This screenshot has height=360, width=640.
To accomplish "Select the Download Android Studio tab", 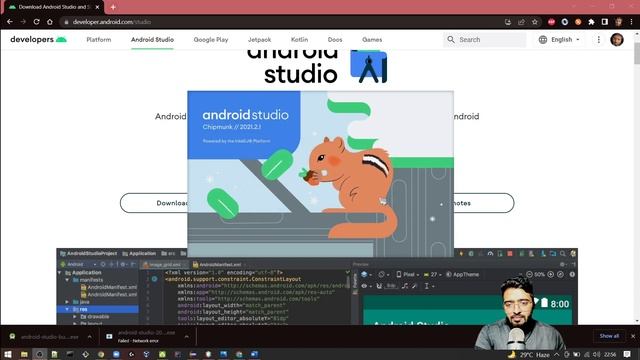I will (x=53, y=7).
